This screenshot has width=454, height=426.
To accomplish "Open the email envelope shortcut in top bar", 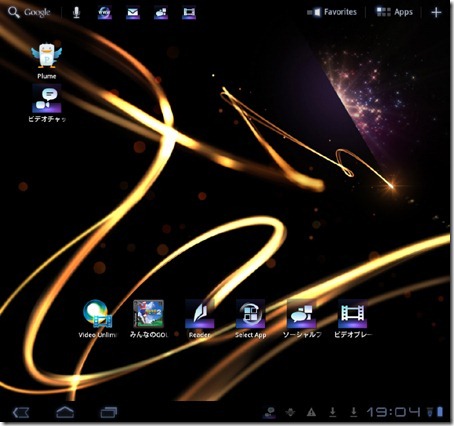I will pyautogui.click(x=133, y=13).
